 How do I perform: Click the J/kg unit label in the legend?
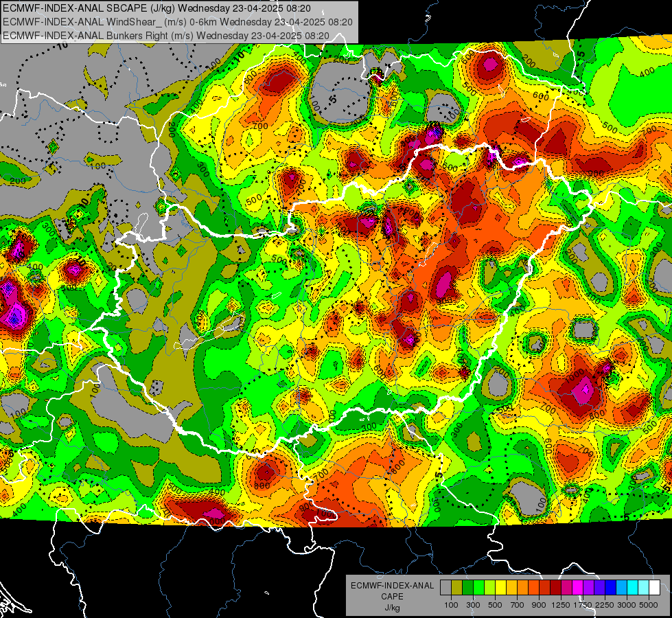392,608
